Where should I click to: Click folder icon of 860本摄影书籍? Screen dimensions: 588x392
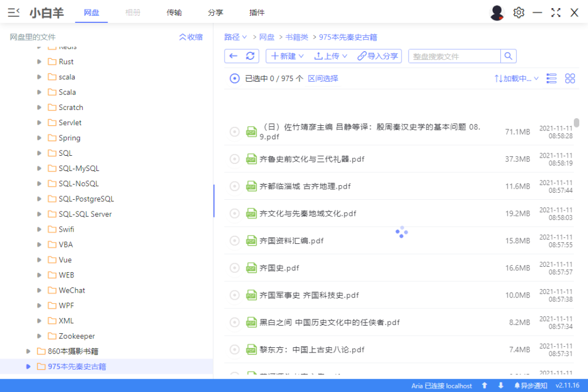tap(41, 351)
